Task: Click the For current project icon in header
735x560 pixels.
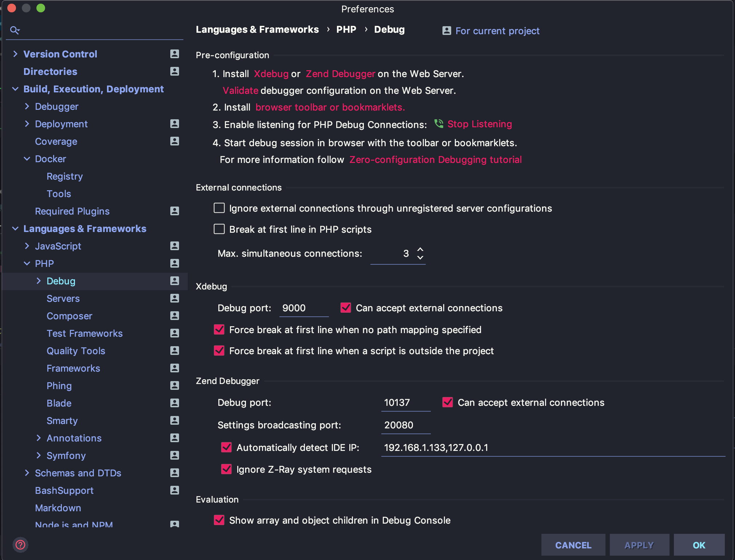Action: coord(447,31)
